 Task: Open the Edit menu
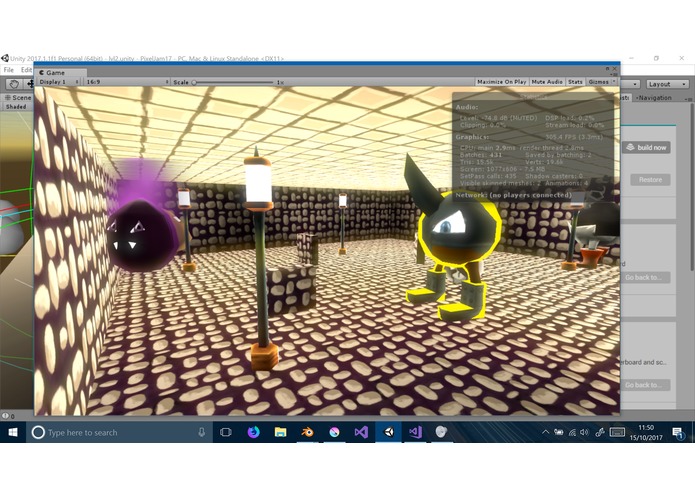pyautogui.click(x=26, y=70)
